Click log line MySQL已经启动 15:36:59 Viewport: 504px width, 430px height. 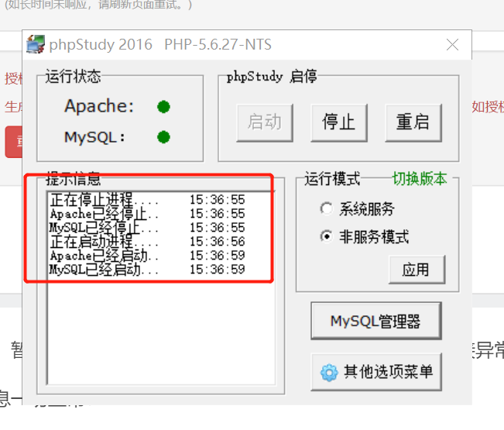click(148, 270)
